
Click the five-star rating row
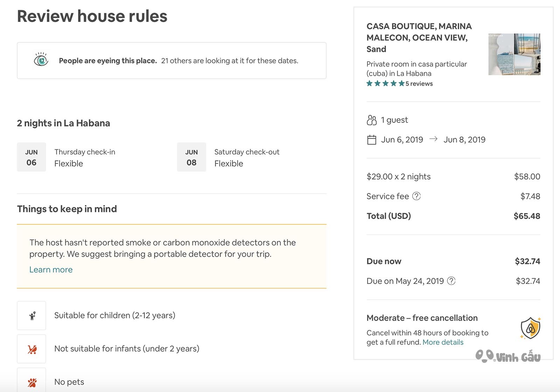tap(385, 83)
